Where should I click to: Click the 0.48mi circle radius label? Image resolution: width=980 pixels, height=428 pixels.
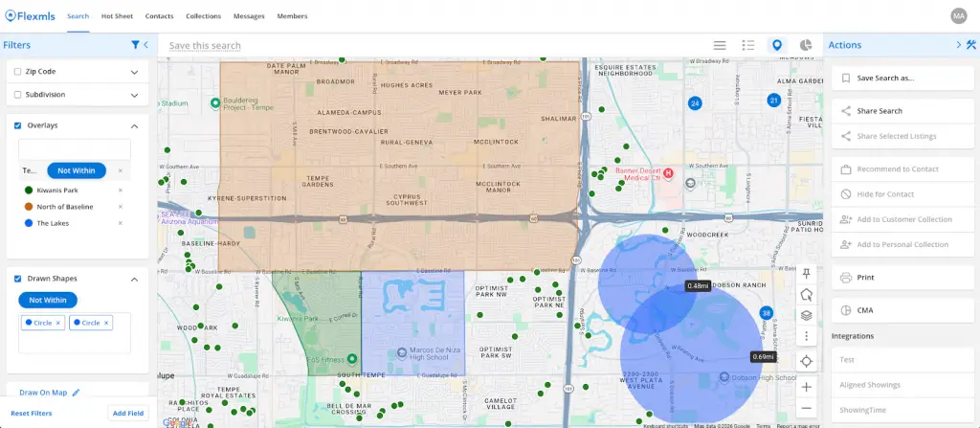698,286
